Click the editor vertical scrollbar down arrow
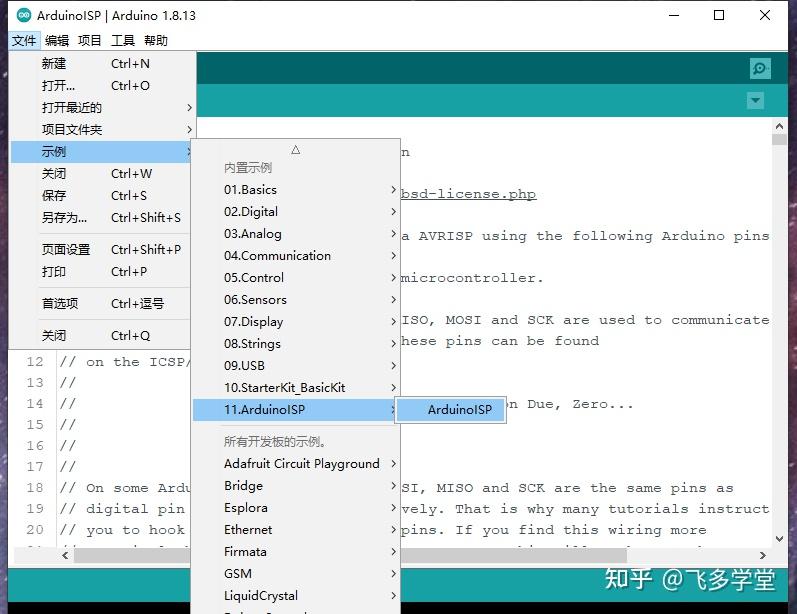 (x=779, y=538)
